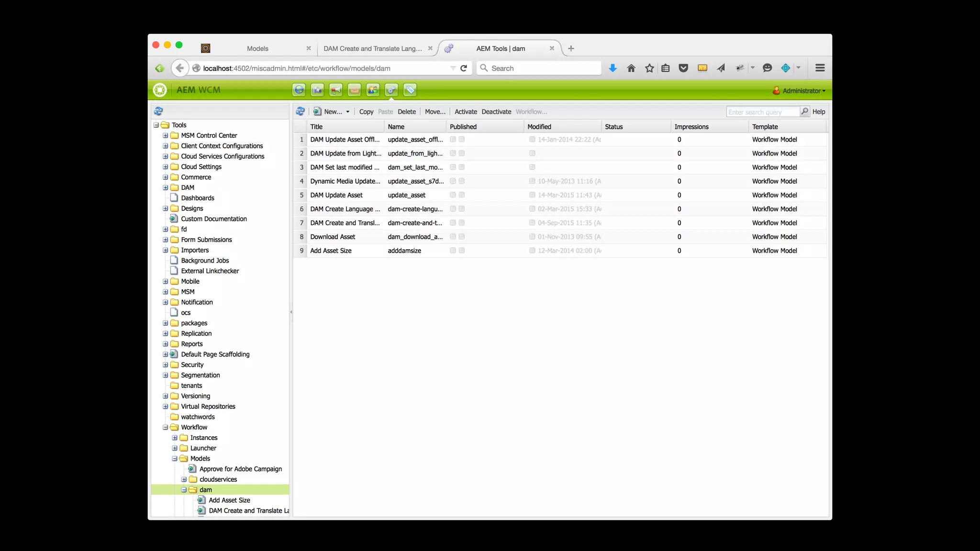This screenshot has width=980, height=551.
Task: Collapse the Workflow tree node
Action: 166,428
